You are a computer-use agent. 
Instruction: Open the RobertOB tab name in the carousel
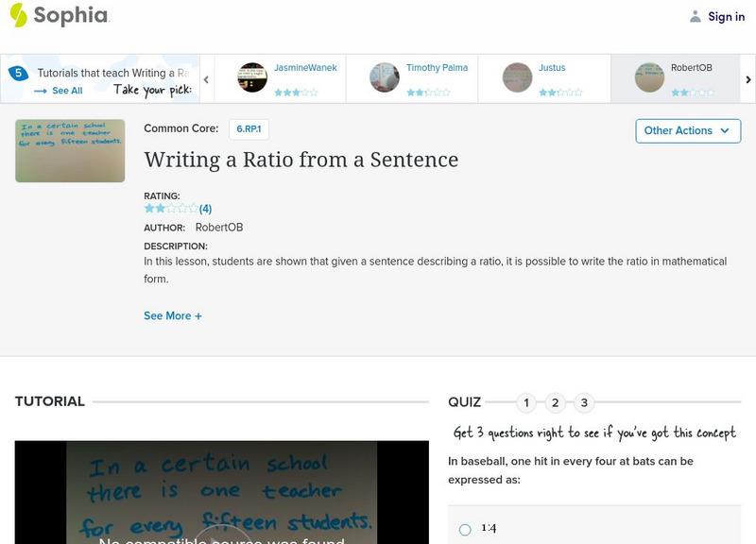coord(692,68)
